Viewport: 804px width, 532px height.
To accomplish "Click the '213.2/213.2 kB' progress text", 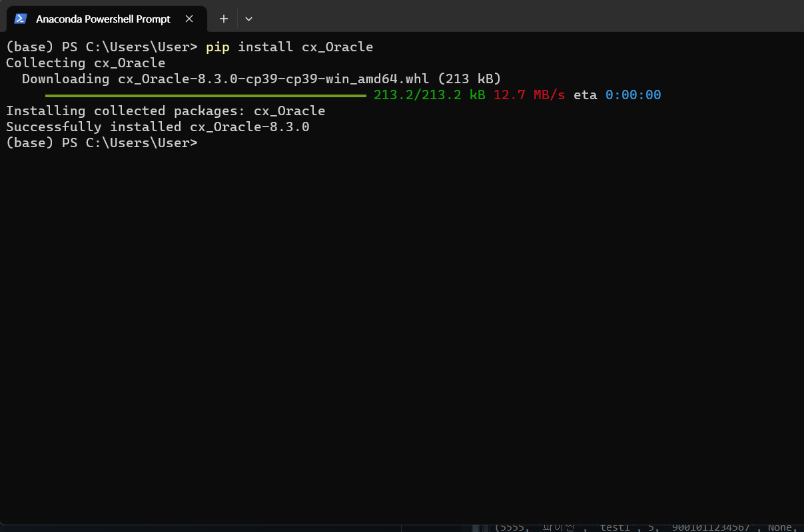I will 430,95.
